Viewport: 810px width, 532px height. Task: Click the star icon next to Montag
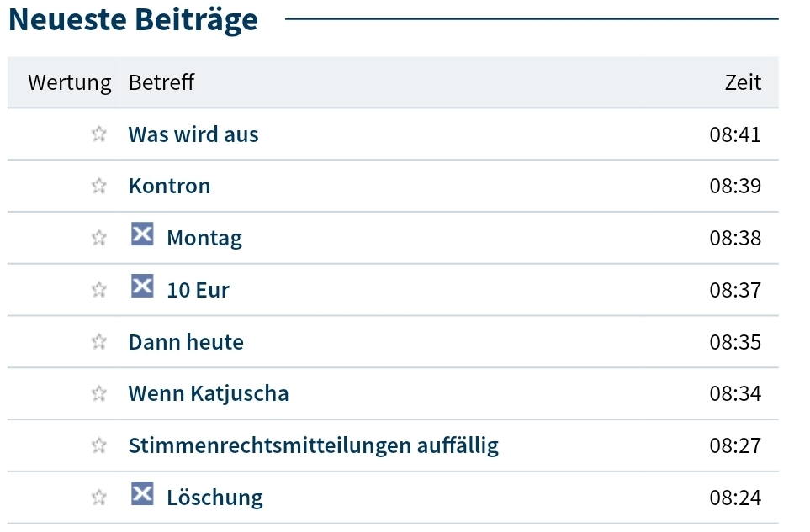[x=98, y=236]
